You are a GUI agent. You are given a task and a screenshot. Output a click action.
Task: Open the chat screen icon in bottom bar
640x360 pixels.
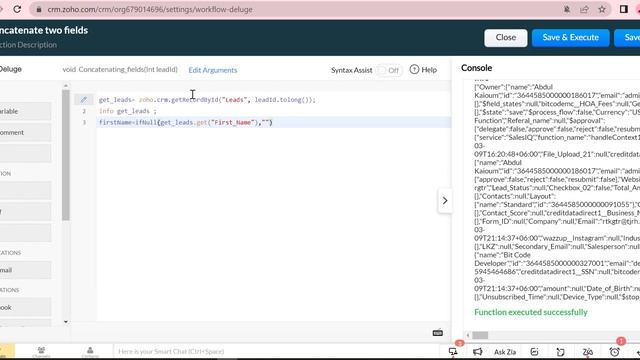pos(453,351)
